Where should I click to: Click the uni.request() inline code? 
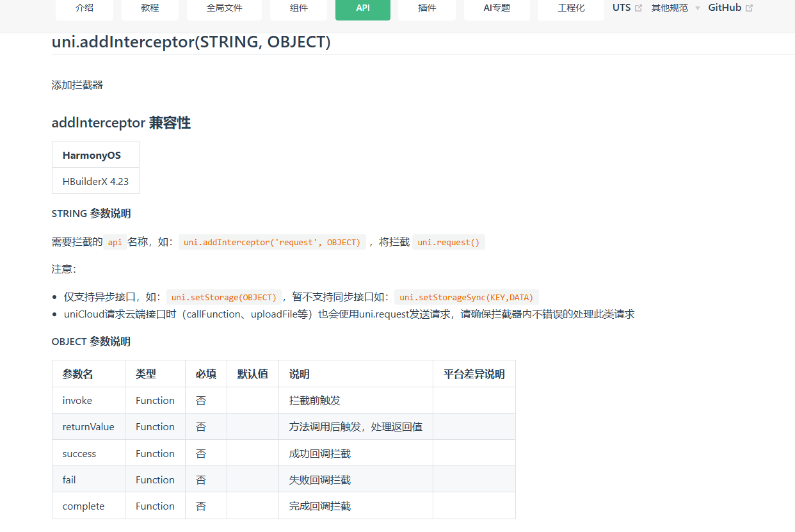point(448,243)
